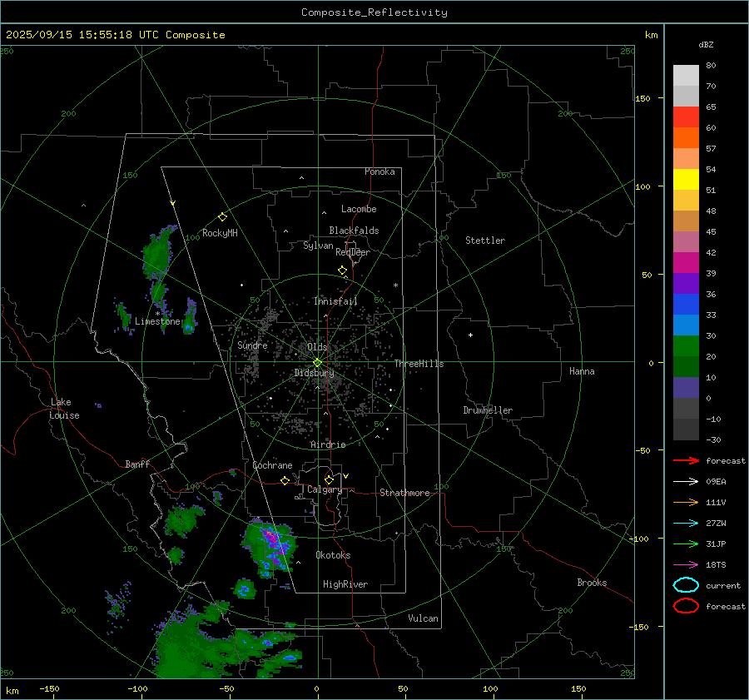Click the Didsbury label
Viewport: 749px width, 700px height.
(x=314, y=373)
